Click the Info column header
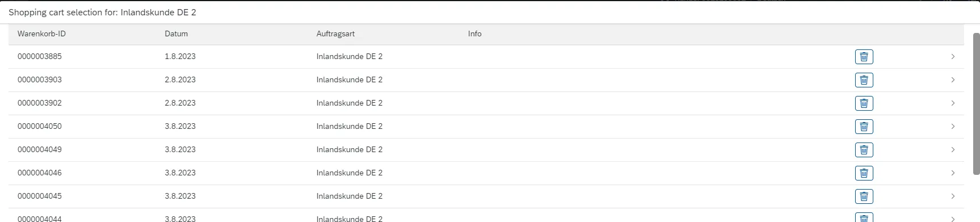This screenshot has width=980, height=222. click(474, 34)
